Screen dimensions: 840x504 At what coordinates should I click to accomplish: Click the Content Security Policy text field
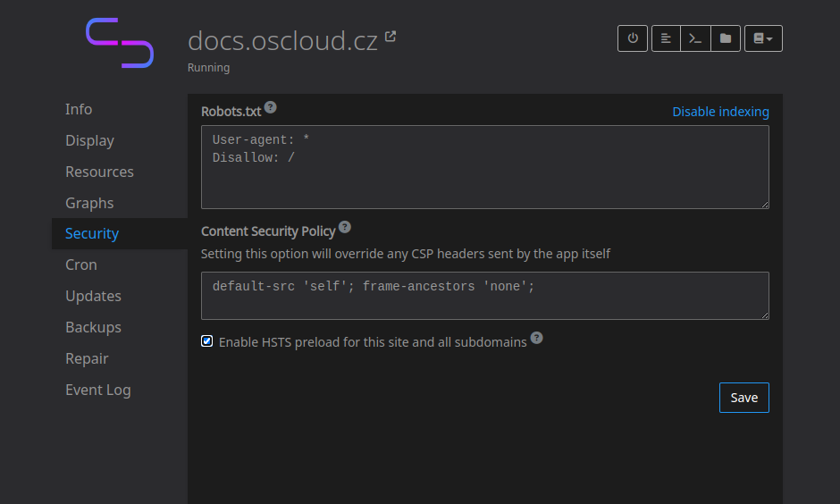484,296
